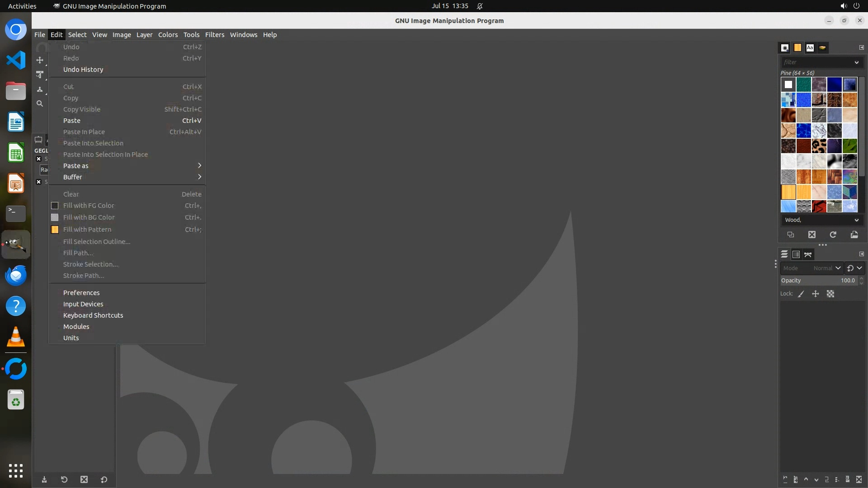
Task: Open the Paths tab icon
Action: point(808,254)
